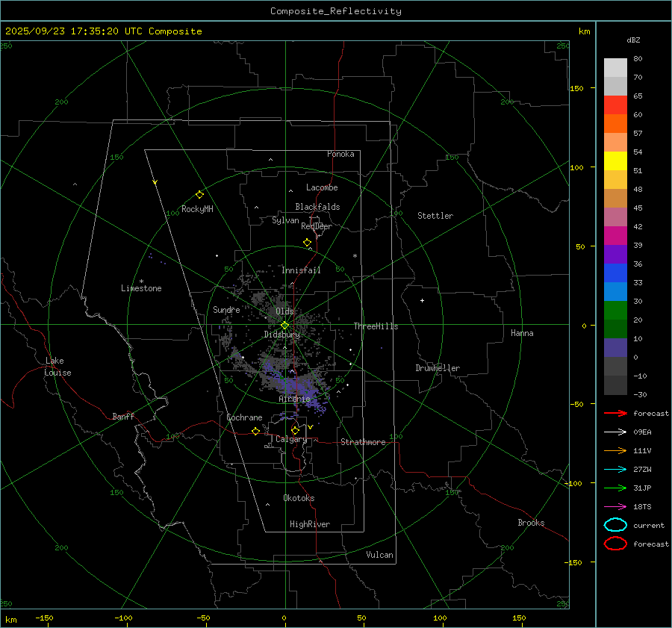This screenshot has width=672, height=628.
Task: Click the Drumheller city label
Action: click(438, 368)
